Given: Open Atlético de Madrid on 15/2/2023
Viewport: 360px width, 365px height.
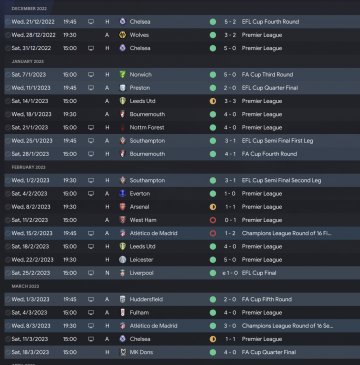Looking at the screenshot, I should coord(153,233).
